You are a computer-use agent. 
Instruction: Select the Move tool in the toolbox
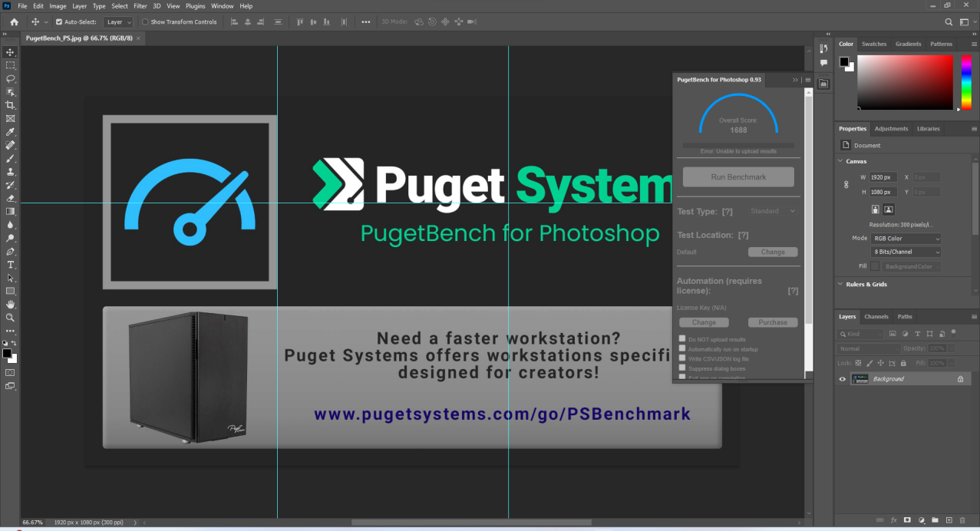click(x=10, y=52)
